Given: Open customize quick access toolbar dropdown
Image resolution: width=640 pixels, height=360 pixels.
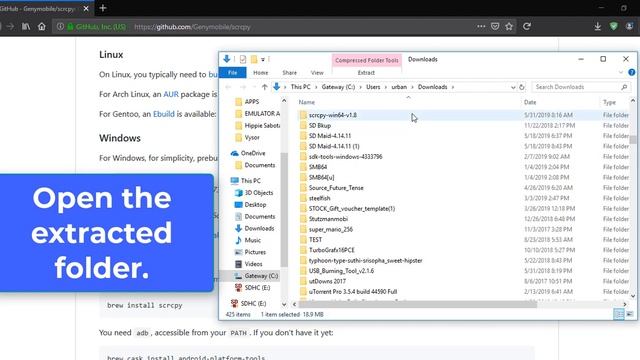Looking at the screenshot, I should (263, 60).
